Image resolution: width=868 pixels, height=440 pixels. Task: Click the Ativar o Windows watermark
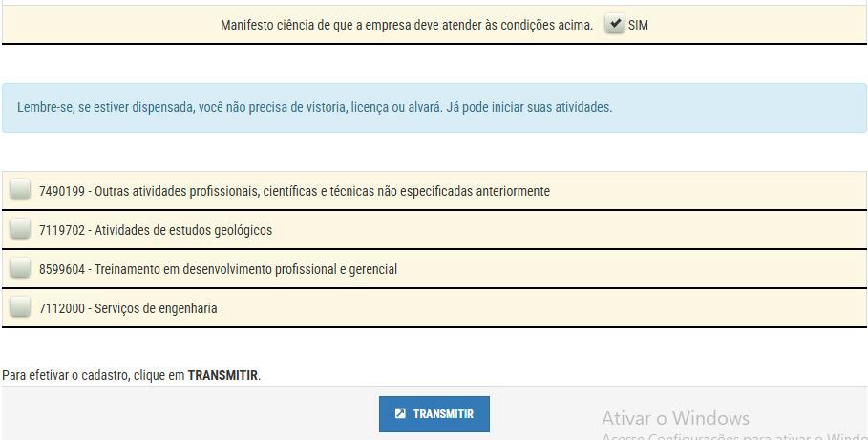coord(675,418)
